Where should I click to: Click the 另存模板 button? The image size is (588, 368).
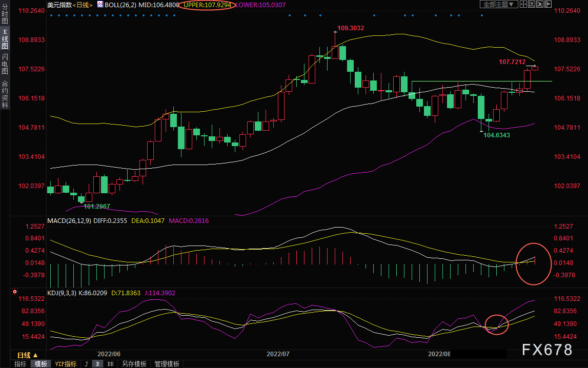[134, 364]
